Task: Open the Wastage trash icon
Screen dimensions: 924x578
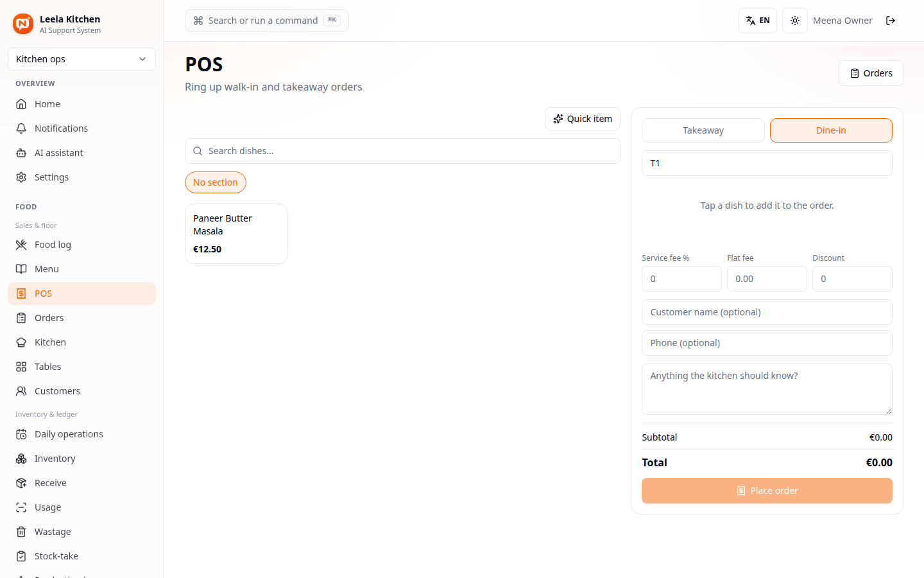Action: coord(21,532)
